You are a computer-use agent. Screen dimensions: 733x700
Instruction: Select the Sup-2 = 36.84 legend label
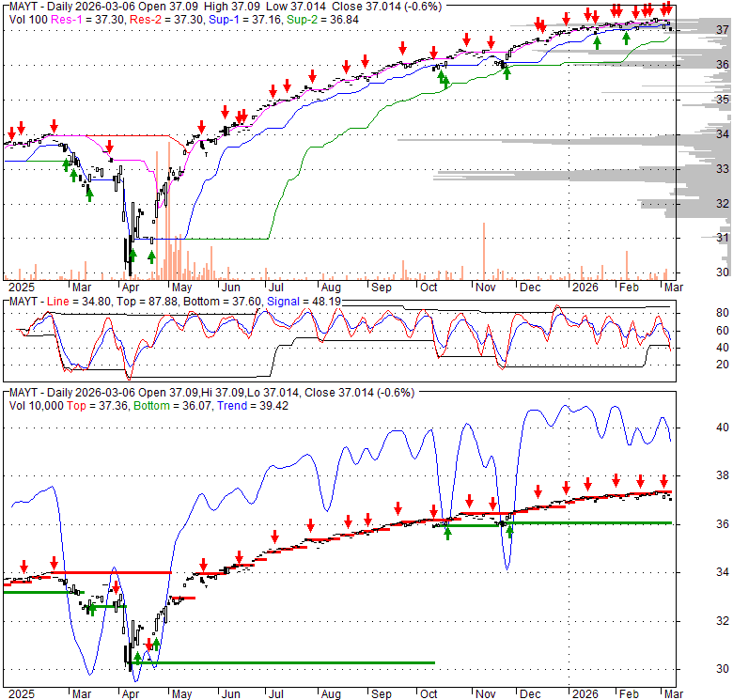pos(309,18)
